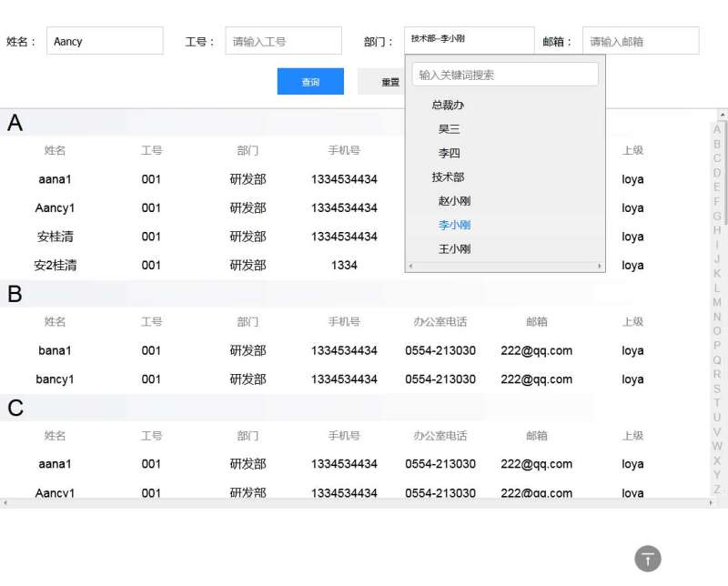
Task: Select 总裁办 in the department tree
Action: pyautogui.click(x=448, y=105)
